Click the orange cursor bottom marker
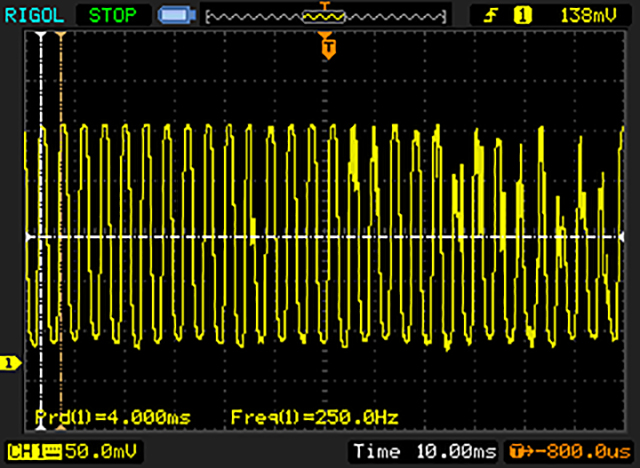640x468 pixels. click(x=61, y=428)
